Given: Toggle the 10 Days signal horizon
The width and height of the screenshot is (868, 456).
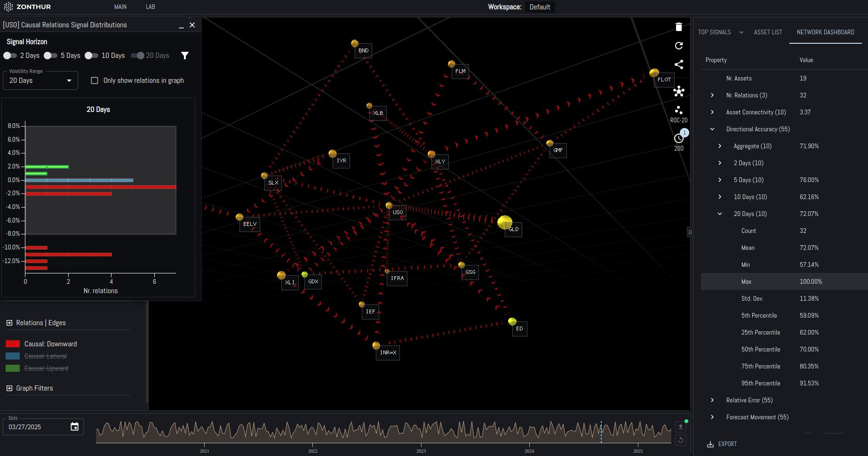Looking at the screenshot, I should [91, 56].
